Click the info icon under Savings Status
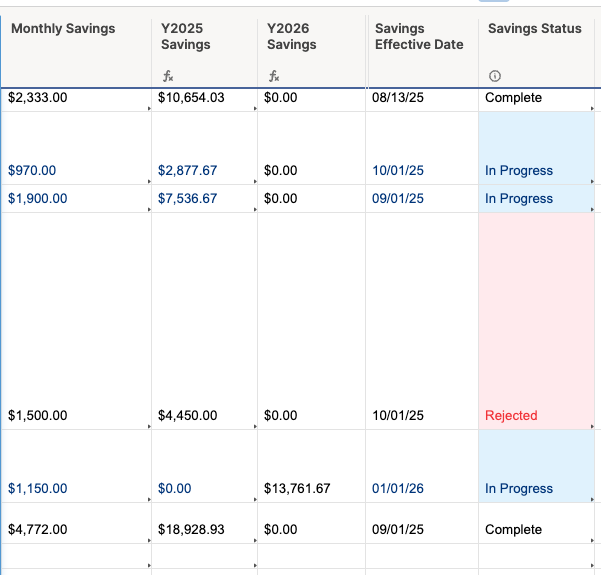The height and width of the screenshot is (575, 601). pos(495,77)
